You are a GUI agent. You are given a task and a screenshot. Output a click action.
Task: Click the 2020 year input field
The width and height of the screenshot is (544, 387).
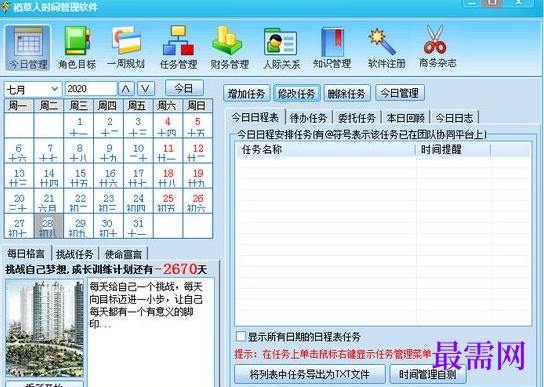tap(91, 89)
